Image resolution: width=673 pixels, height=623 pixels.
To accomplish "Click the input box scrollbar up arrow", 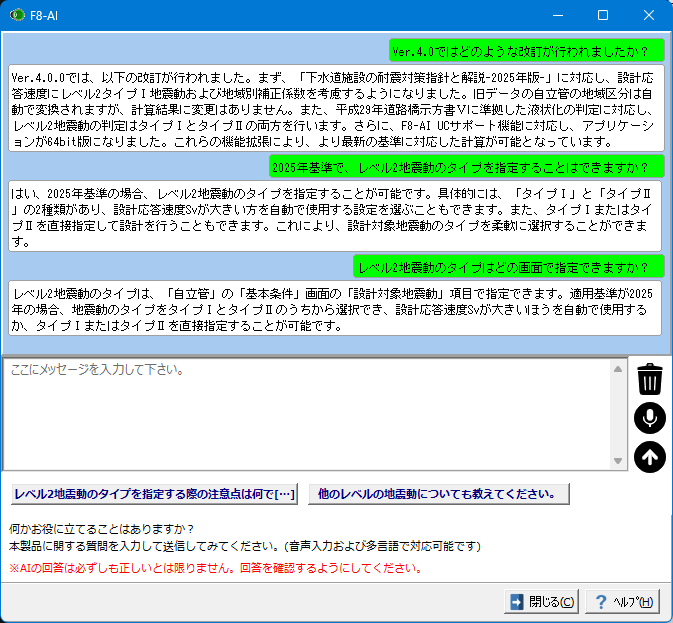I will click(619, 367).
